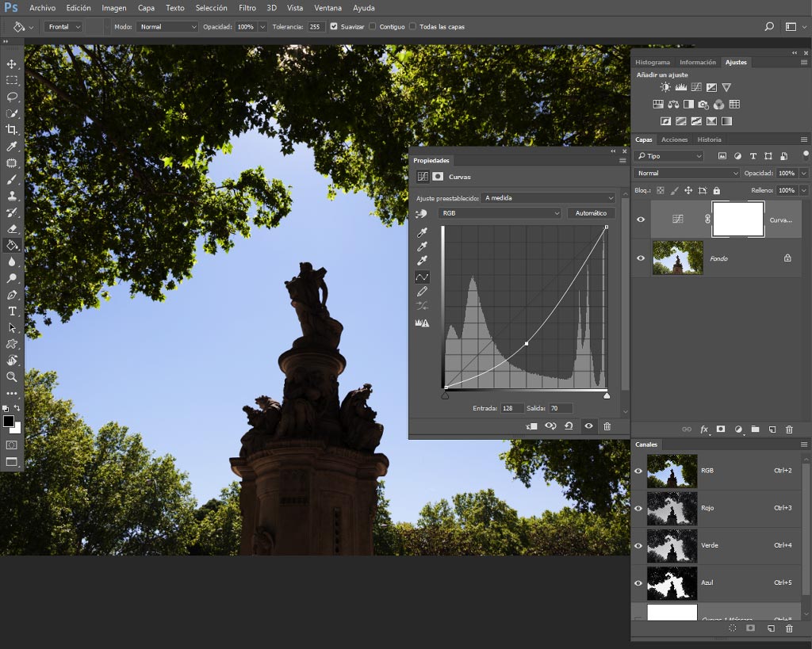Image resolution: width=812 pixels, height=649 pixels.
Task: Select the Eyedropper tool in toolbar
Action: (11, 147)
